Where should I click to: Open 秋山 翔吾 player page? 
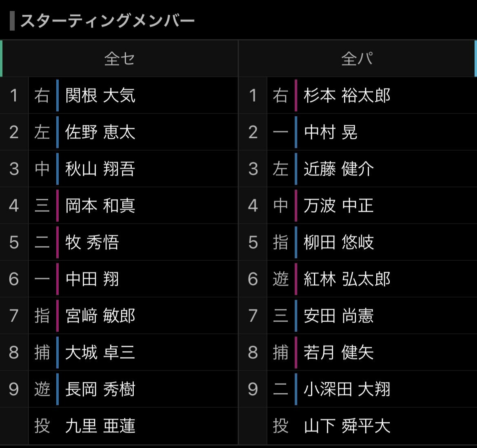(100, 169)
